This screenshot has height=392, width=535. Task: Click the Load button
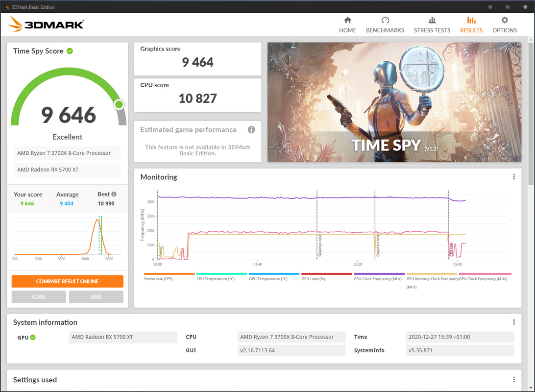pyautogui.click(x=39, y=297)
